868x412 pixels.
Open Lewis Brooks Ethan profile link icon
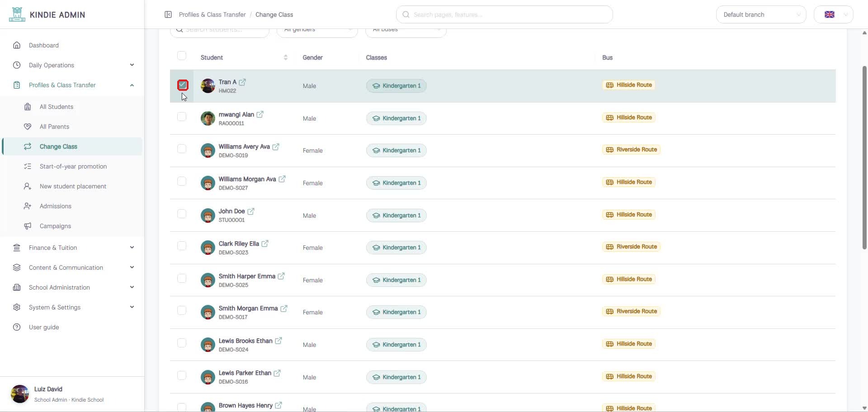[278, 341]
